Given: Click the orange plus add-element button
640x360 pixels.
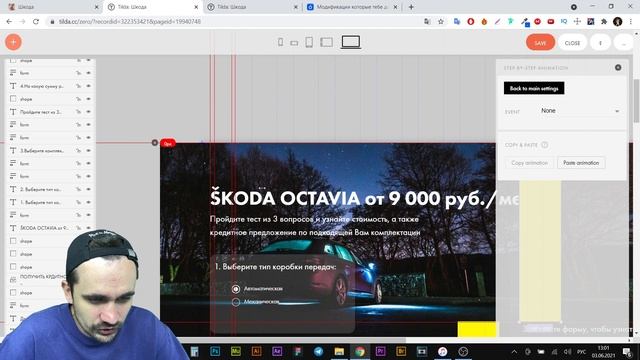Looking at the screenshot, I should [13, 42].
